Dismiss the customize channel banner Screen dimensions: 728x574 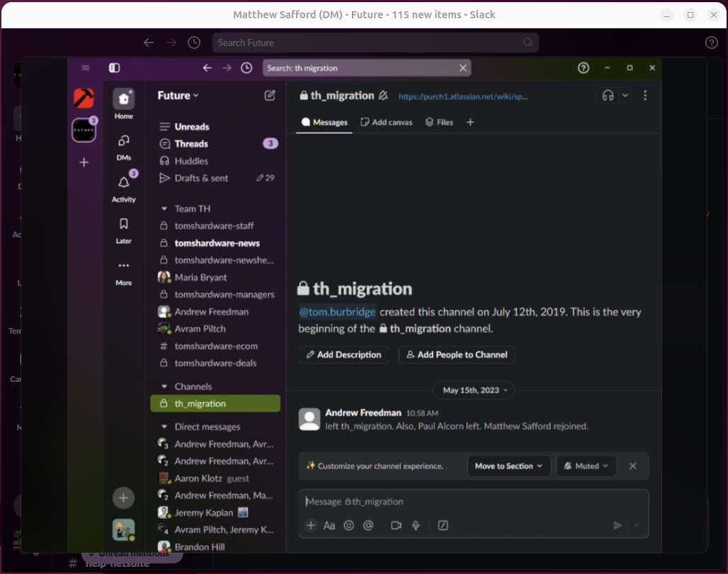[x=633, y=466]
